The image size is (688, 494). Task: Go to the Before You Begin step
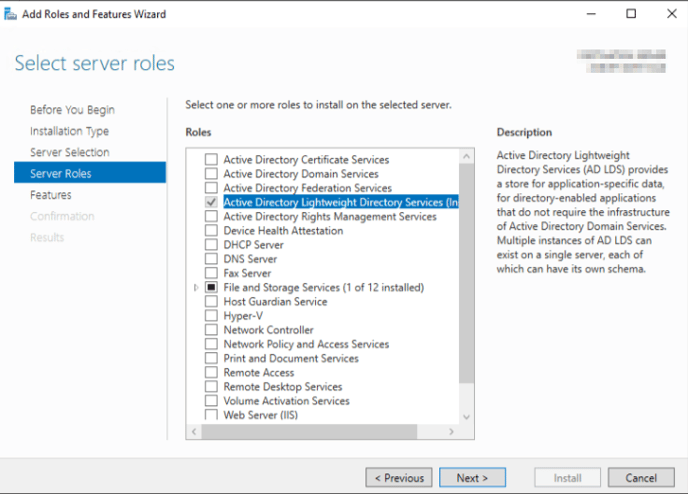click(72, 110)
